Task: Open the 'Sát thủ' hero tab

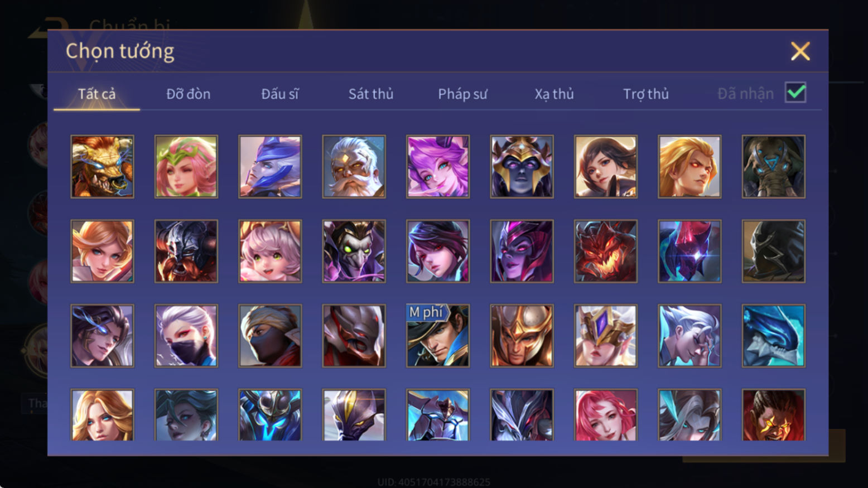Action: click(x=371, y=94)
